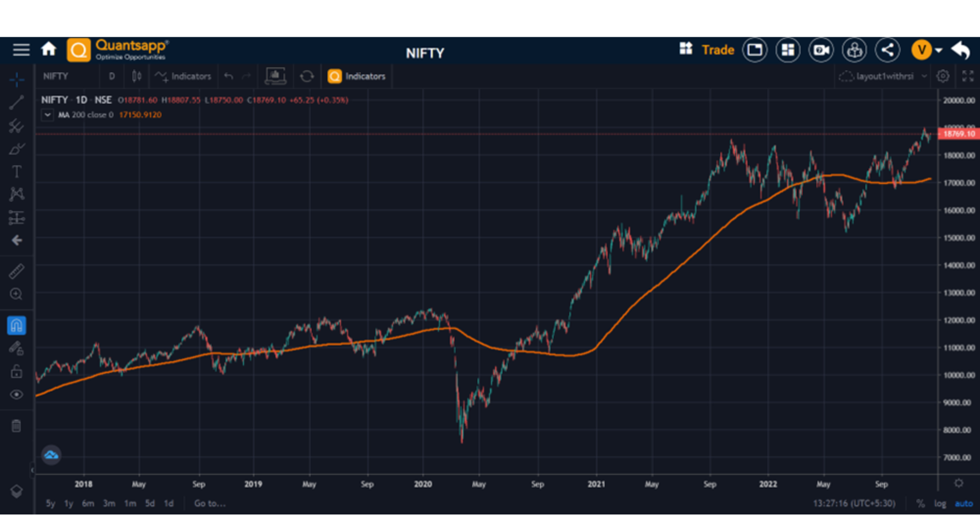The image size is (980, 516).
Task: Toggle the Magnet snapping mode
Action: 16,325
